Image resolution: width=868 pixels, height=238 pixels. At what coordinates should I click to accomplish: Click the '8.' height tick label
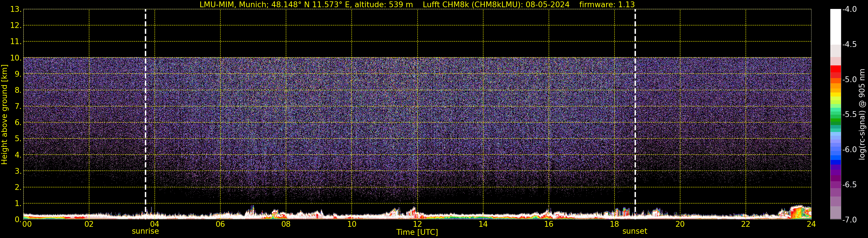[18, 90]
